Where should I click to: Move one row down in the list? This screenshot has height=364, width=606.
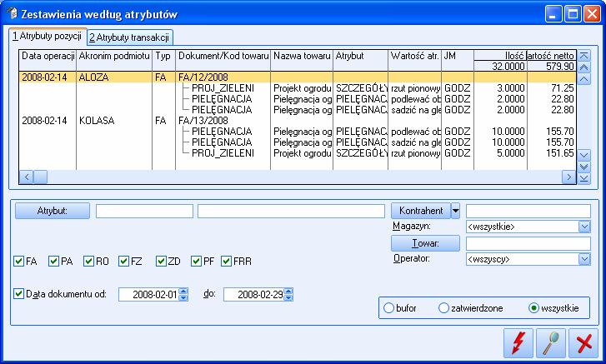[x=584, y=155]
